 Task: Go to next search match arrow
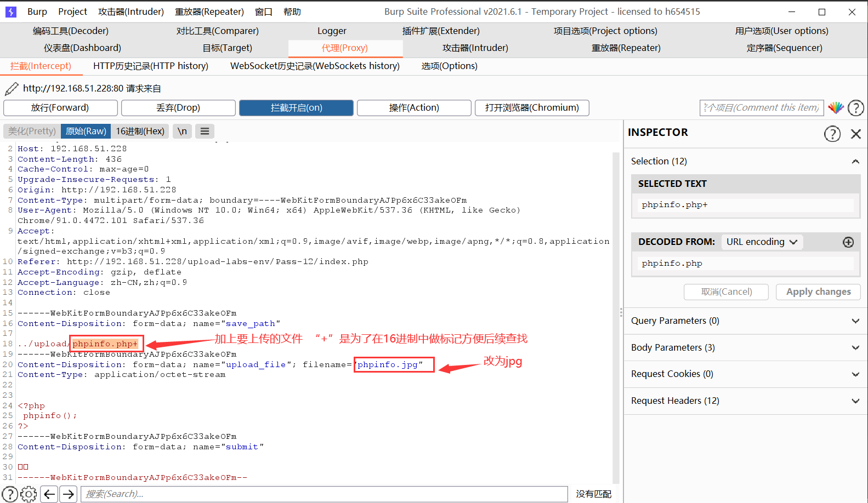pyautogui.click(x=68, y=494)
